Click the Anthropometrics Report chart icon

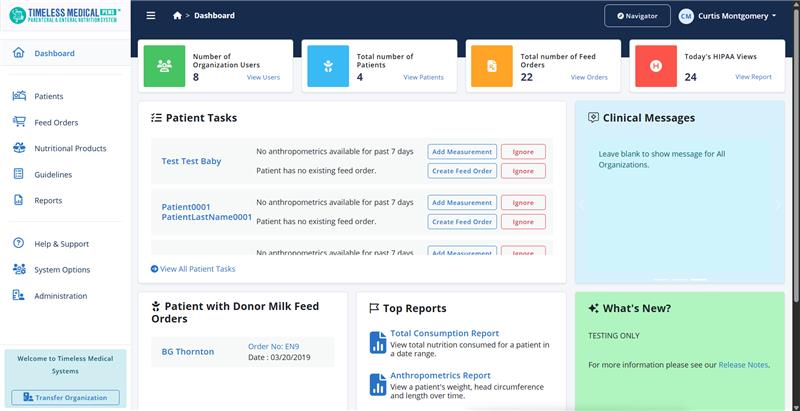378,384
